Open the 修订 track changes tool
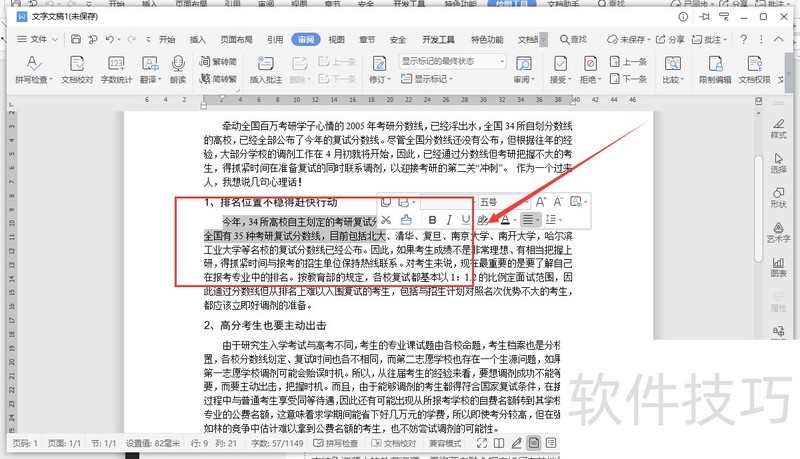This screenshot has width=800, height=459. [x=380, y=70]
